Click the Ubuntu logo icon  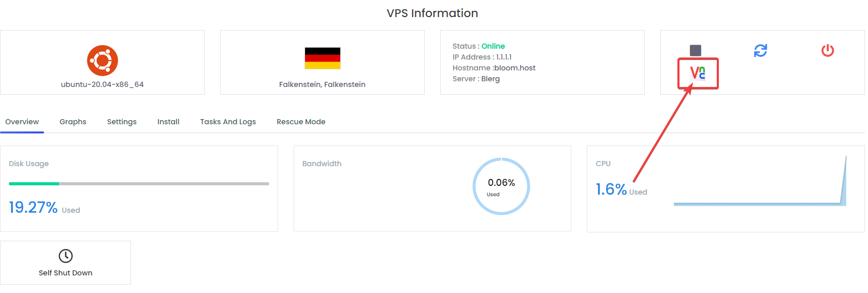tap(103, 61)
